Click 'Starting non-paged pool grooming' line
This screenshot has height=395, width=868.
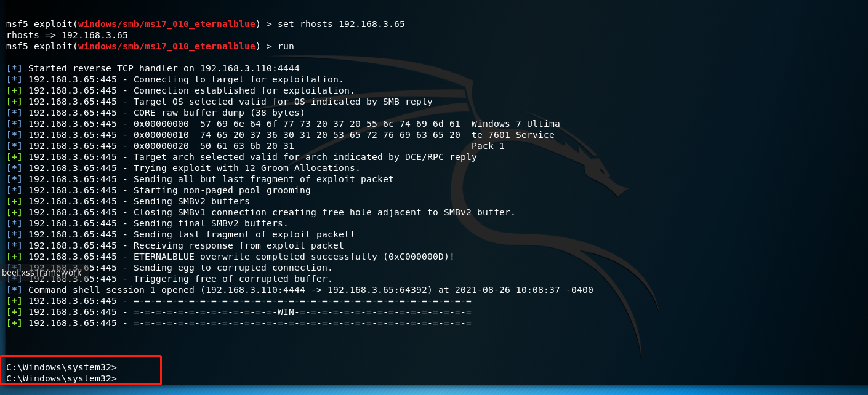(x=159, y=190)
